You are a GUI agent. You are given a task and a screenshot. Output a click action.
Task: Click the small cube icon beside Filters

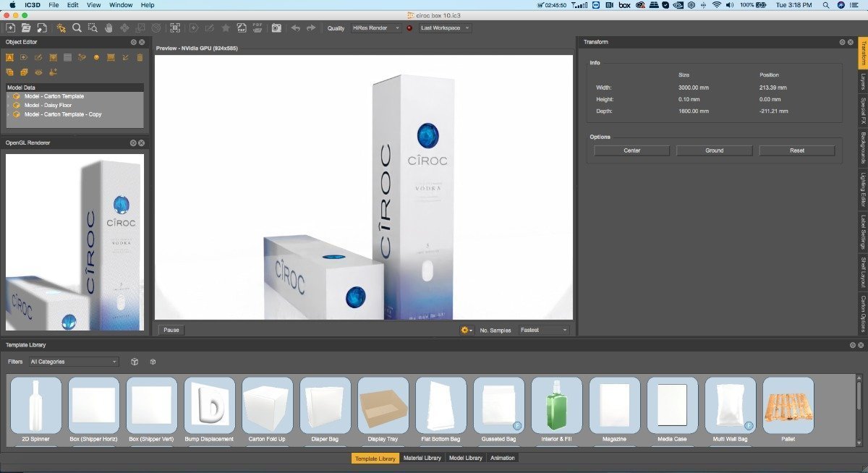[153, 362]
